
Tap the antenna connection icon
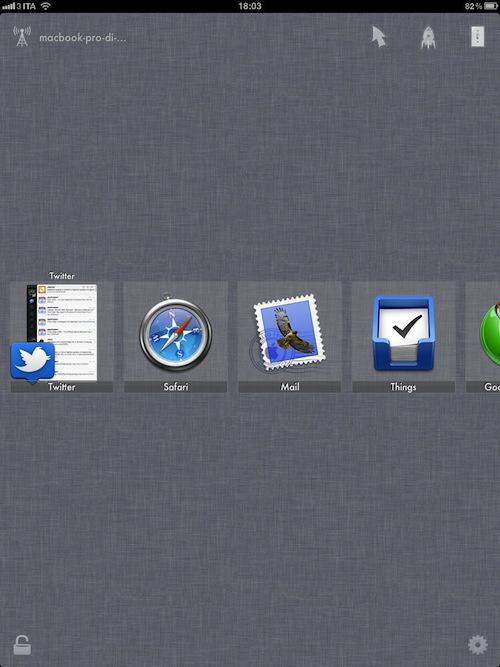point(22,37)
